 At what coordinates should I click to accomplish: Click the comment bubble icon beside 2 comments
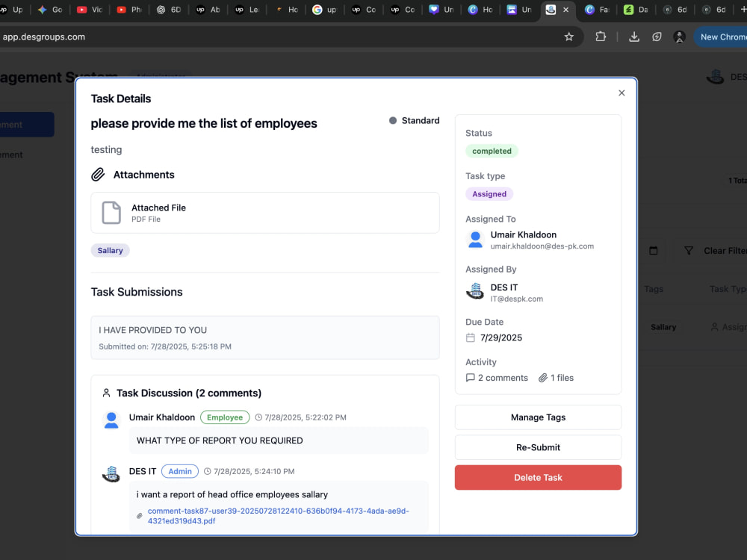[470, 378]
